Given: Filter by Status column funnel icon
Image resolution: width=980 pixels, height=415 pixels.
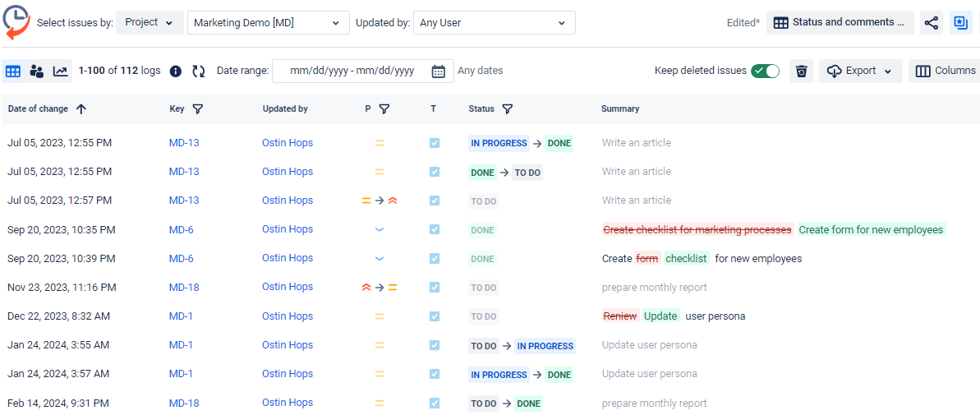Looking at the screenshot, I should 508,108.
